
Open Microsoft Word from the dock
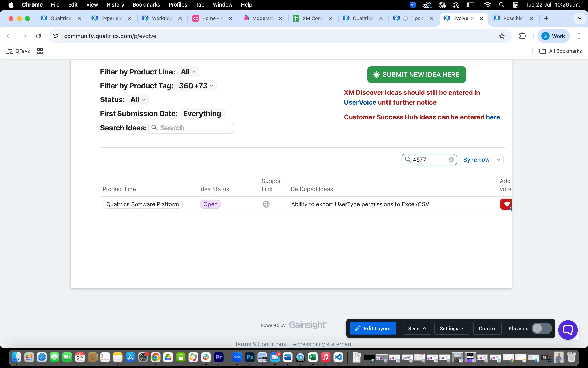pyautogui.click(x=287, y=357)
